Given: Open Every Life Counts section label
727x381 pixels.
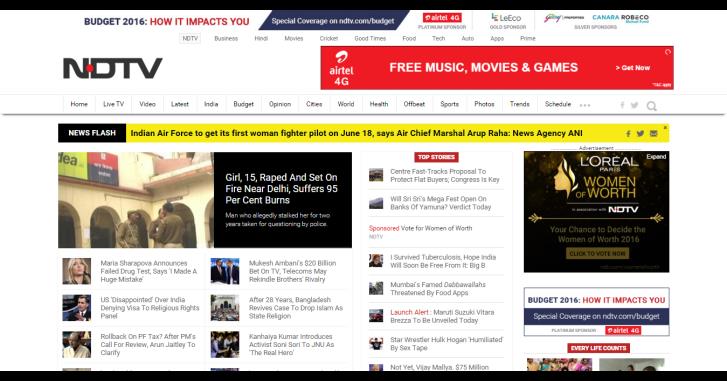Looking at the screenshot, I should (x=598, y=348).
